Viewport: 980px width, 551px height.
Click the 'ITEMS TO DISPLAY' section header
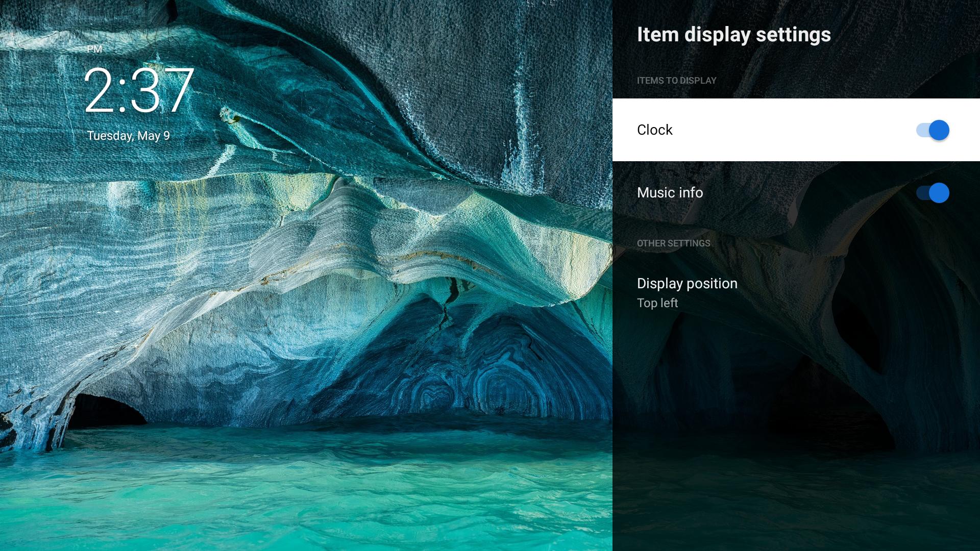point(676,81)
